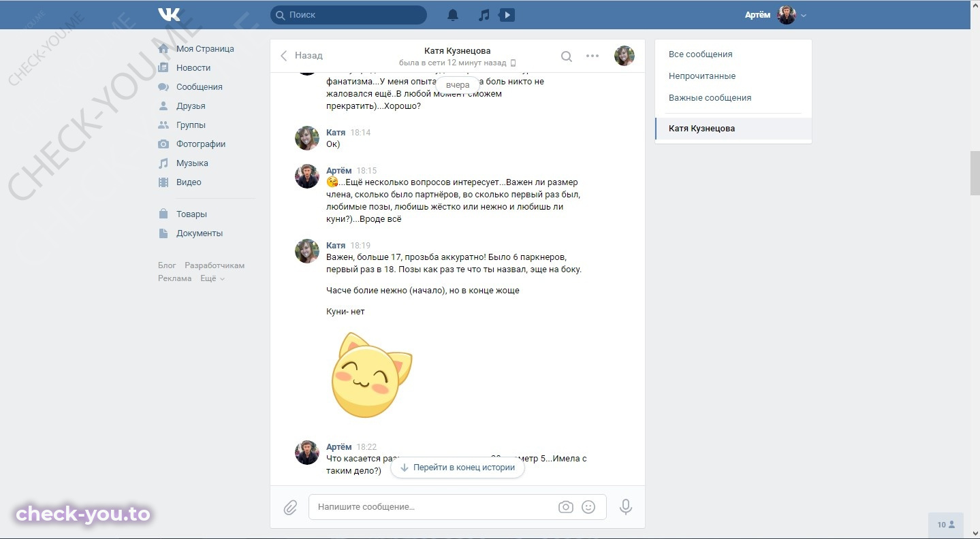Open the Блог link
This screenshot has width=980, height=539.
point(167,265)
